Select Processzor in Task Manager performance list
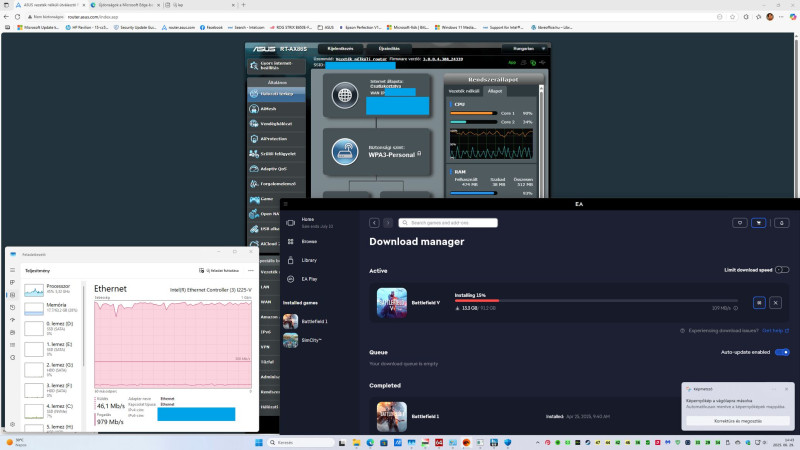The height and width of the screenshot is (450, 800). (x=51, y=289)
